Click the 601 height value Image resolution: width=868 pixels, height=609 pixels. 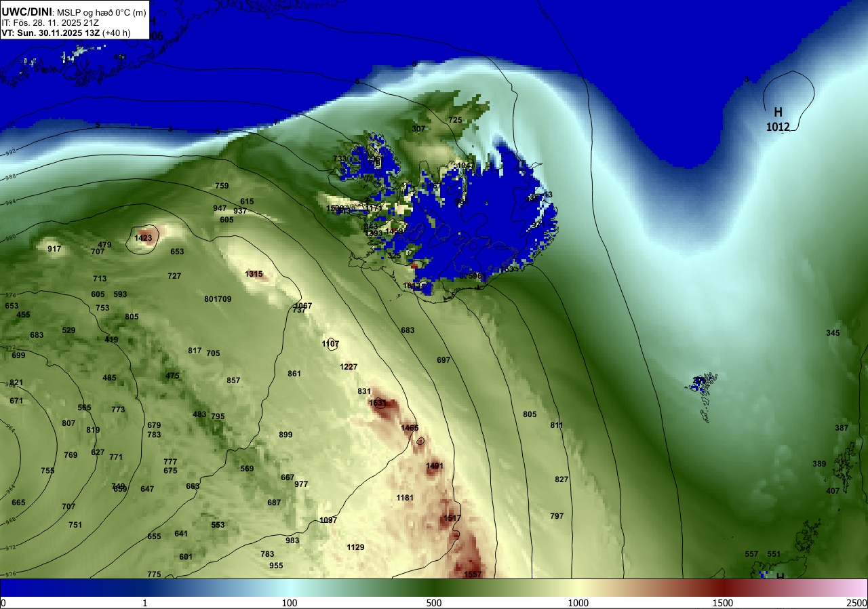(x=186, y=557)
